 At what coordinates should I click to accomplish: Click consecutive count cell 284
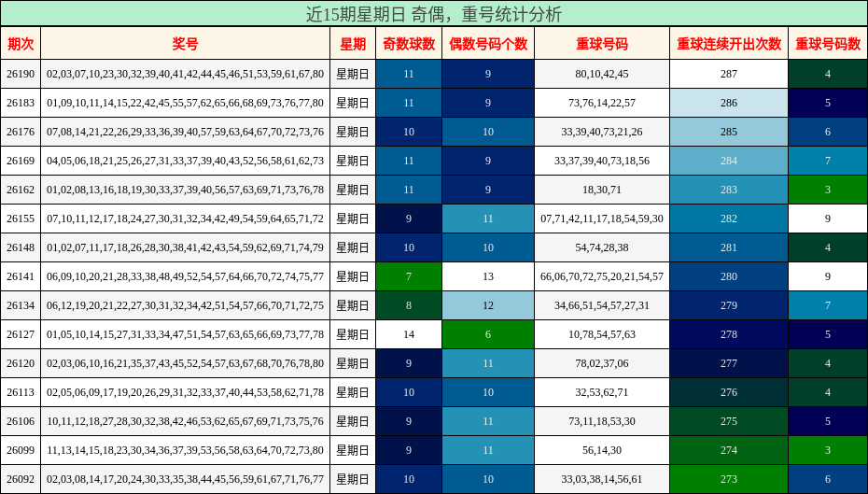click(x=729, y=161)
